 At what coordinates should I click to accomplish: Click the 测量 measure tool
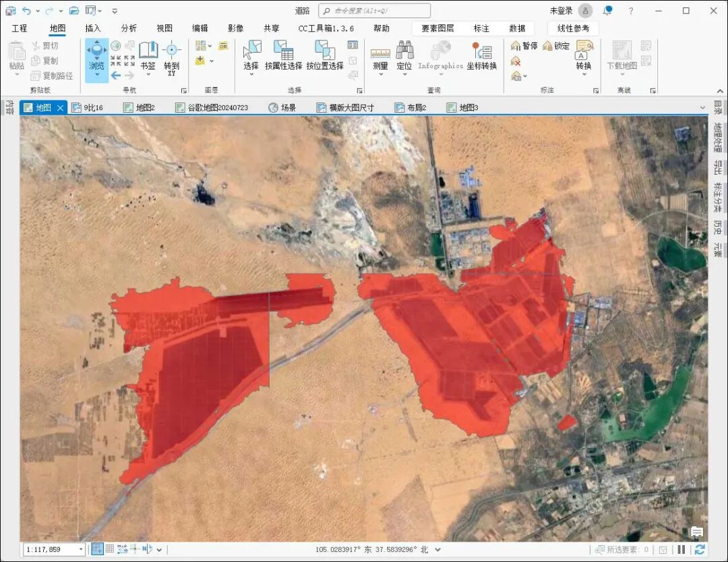380,58
